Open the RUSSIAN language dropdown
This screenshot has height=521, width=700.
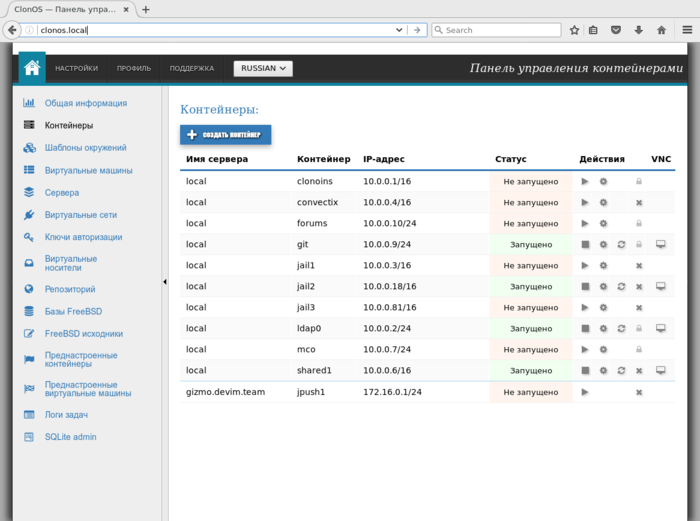click(x=263, y=69)
